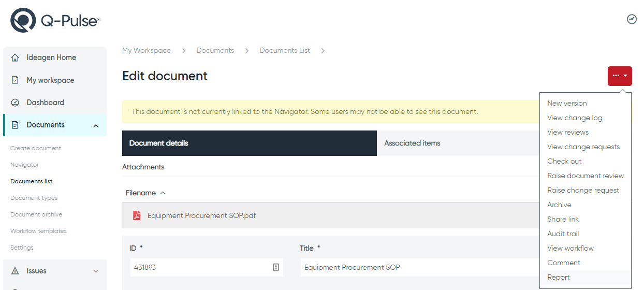This screenshot has width=644, height=290.
Task: Choose Share link menu item
Action: click(x=563, y=219)
